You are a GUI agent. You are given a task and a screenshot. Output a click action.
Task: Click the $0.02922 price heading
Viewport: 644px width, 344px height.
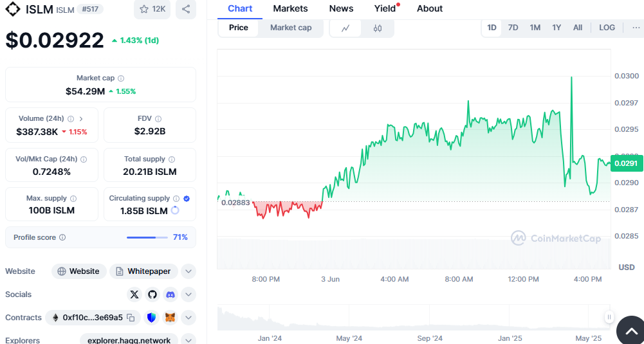55,41
